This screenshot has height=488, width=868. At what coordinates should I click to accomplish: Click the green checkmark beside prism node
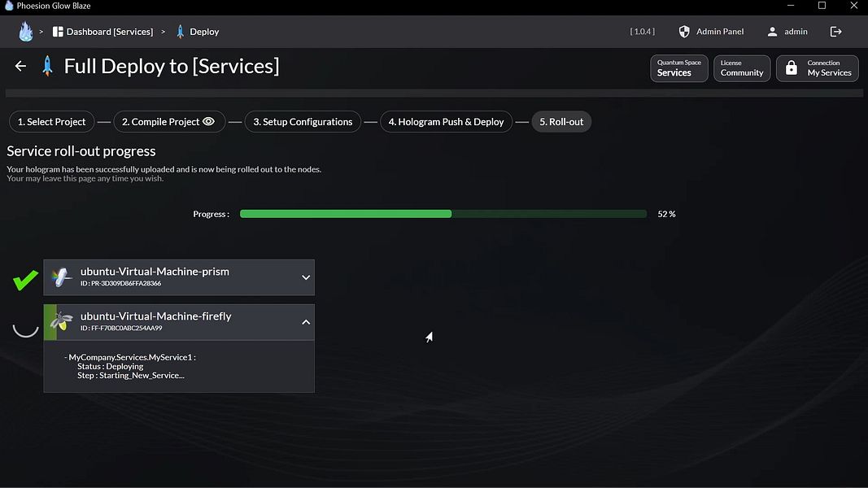click(x=25, y=280)
